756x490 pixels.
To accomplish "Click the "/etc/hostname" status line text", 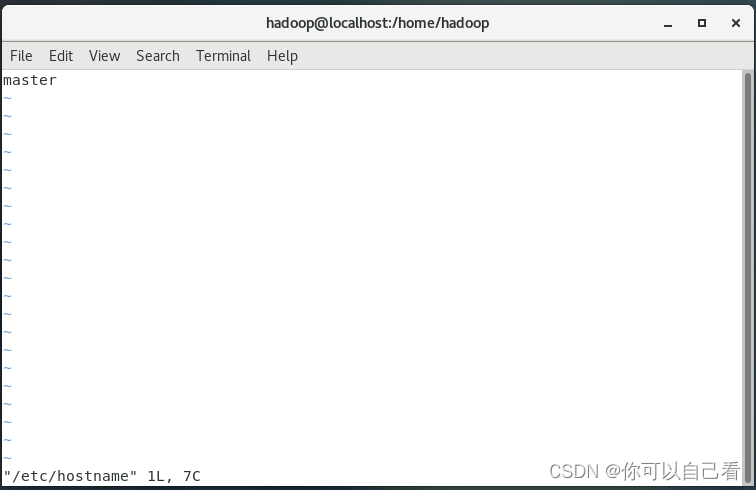I will point(70,476).
